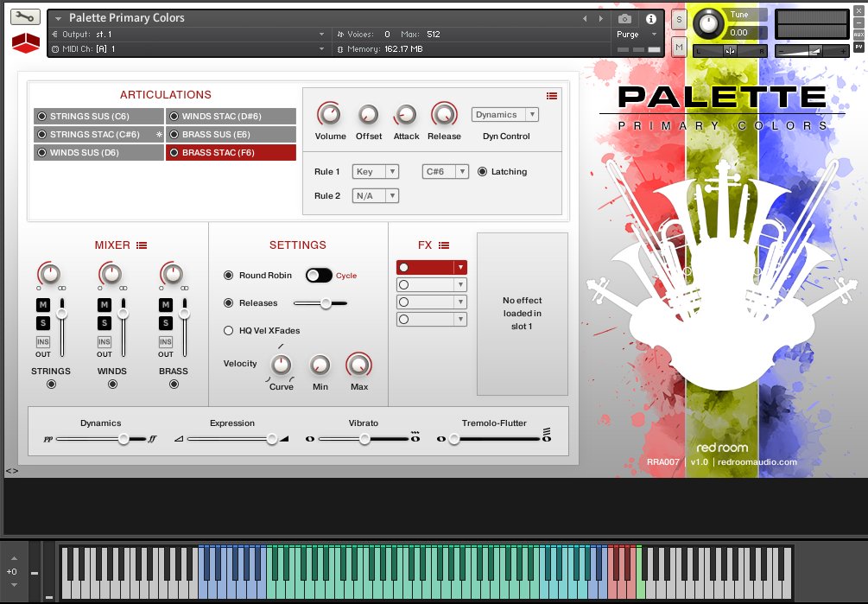Click the Winds INS button
868x604 pixels.
point(105,342)
